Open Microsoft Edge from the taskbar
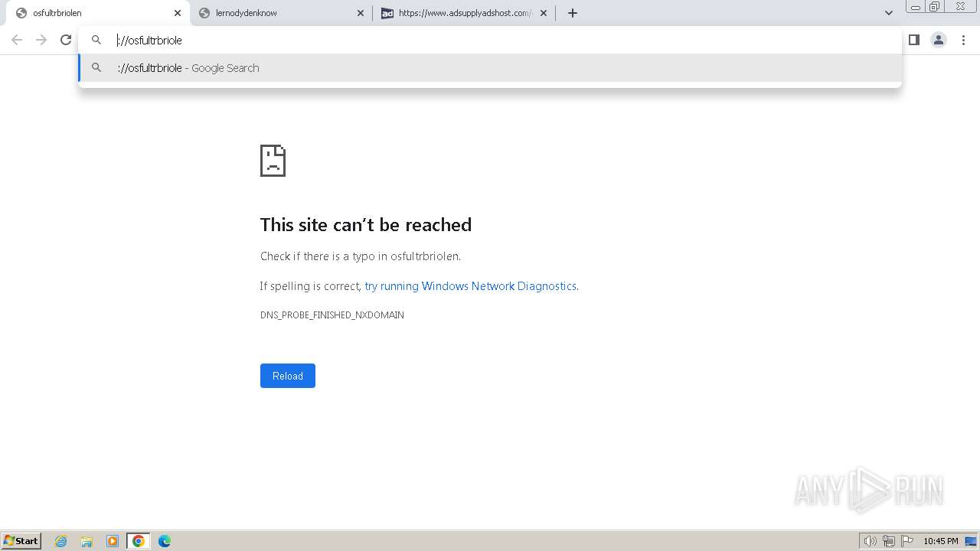Screen dimensions: 980x551 tap(165, 541)
